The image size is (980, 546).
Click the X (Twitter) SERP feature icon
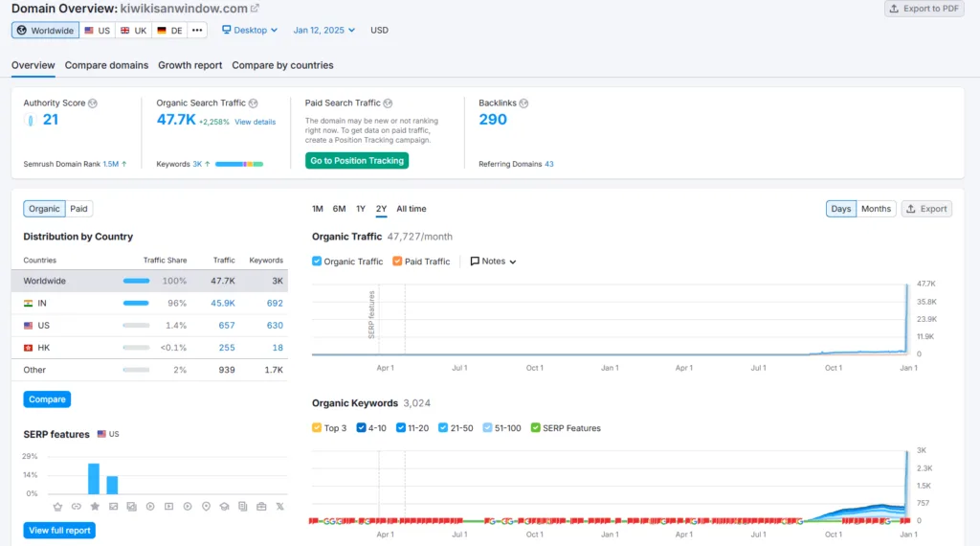click(x=280, y=507)
